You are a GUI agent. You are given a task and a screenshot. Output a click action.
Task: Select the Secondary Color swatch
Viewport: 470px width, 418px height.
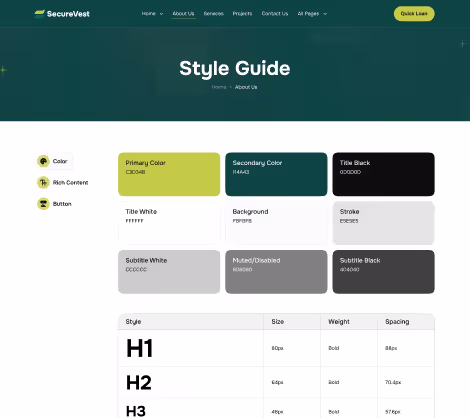point(276,174)
